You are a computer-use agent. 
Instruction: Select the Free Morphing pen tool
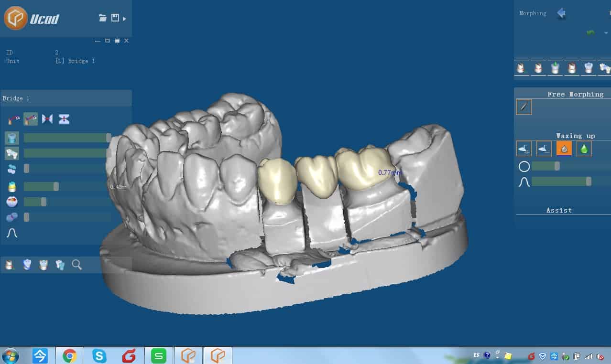[x=524, y=107]
